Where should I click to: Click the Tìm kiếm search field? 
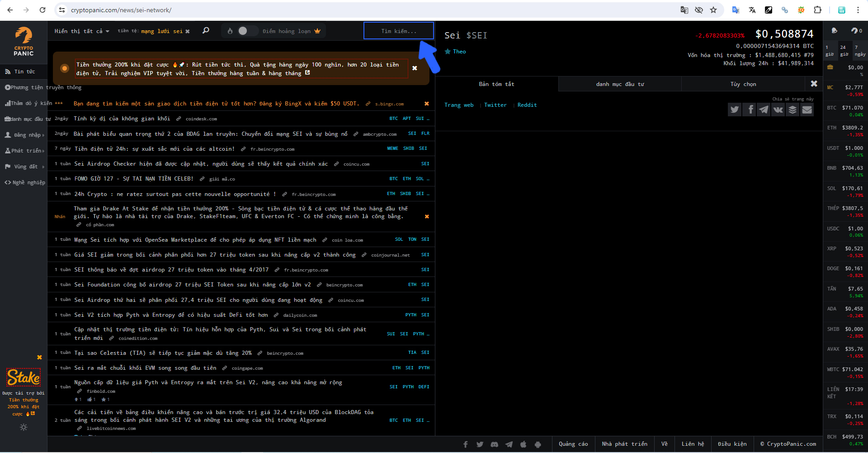coord(399,31)
